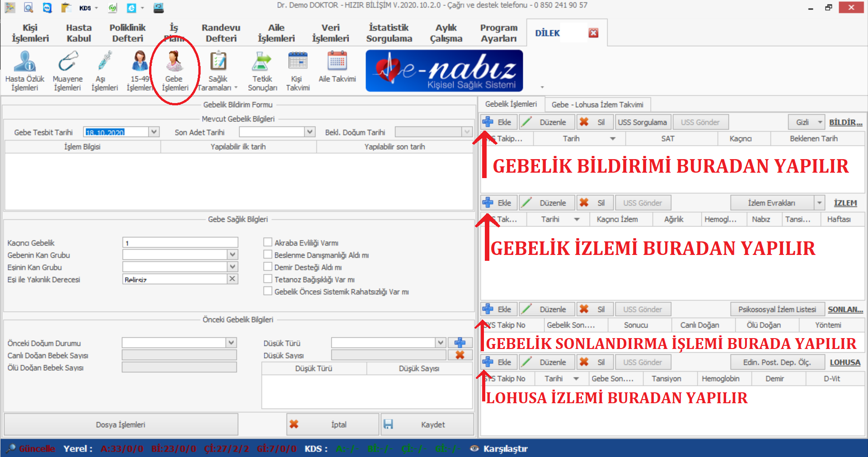The image size is (868, 457).
Task: Enable Demir Desteği Aldı mı checkbox
Action: pos(268,267)
